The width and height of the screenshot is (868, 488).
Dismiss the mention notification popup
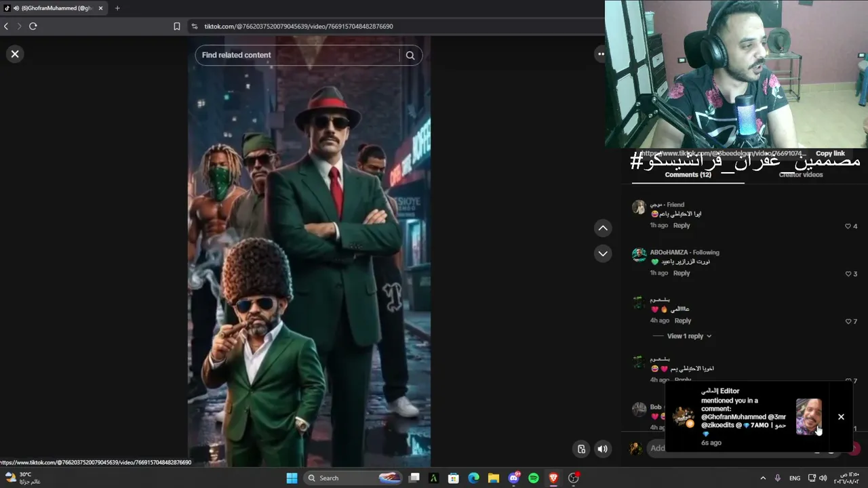coord(841,417)
